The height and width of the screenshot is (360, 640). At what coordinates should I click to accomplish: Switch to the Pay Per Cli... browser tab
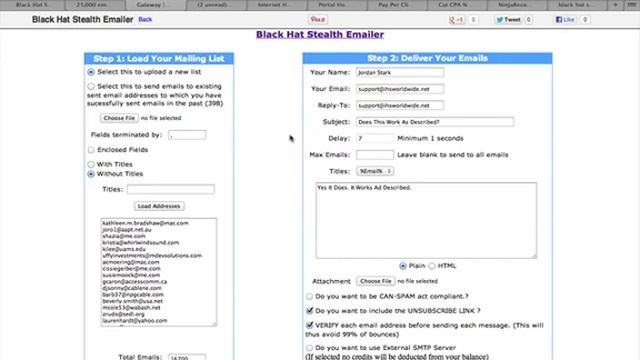point(397,5)
